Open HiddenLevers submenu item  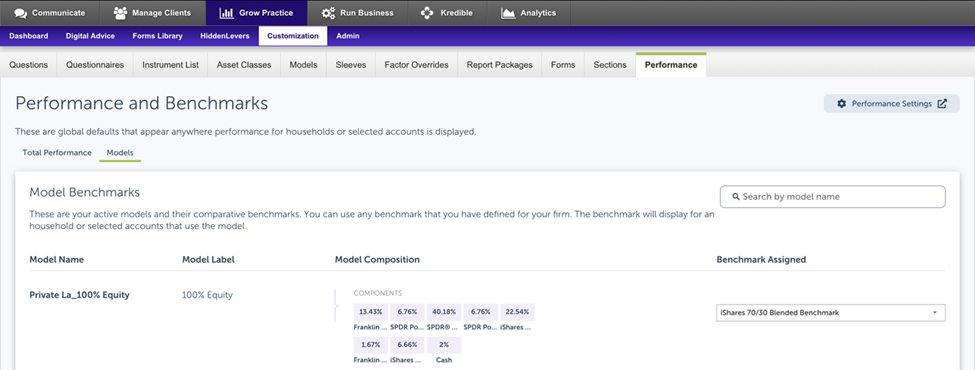(x=224, y=36)
